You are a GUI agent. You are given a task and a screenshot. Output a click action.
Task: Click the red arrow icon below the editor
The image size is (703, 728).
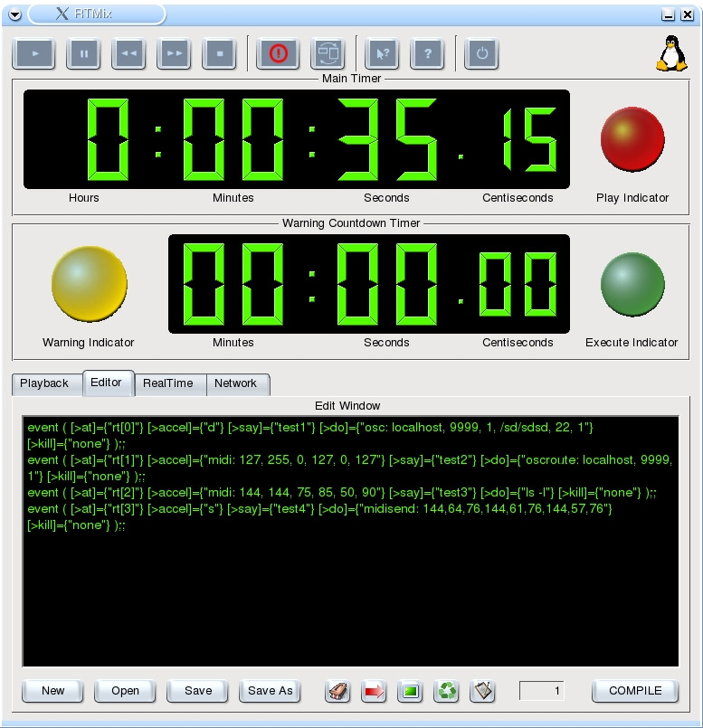(374, 692)
